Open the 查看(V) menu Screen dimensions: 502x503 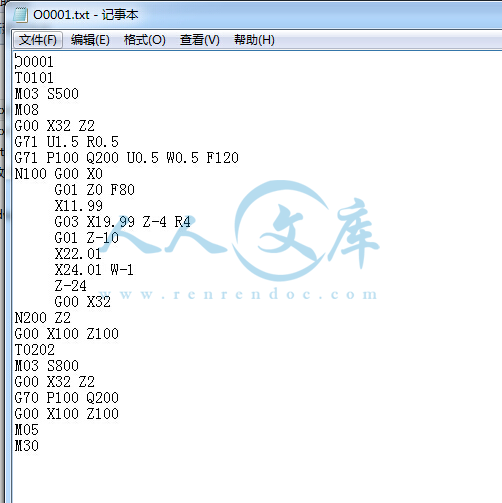(x=200, y=40)
